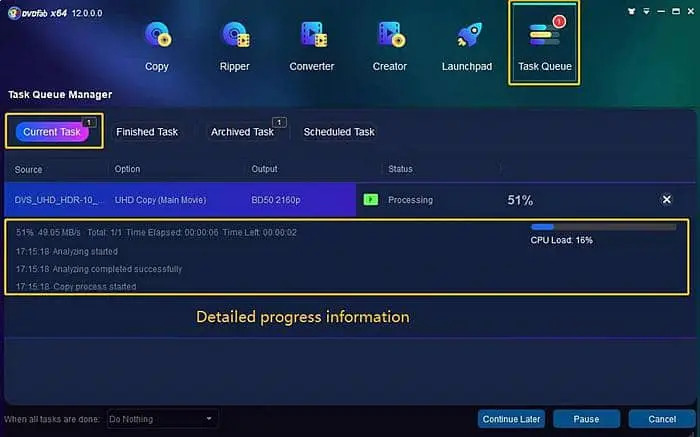Click the 'Processing' status text
This screenshot has height=437, width=700.
tap(410, 200)
